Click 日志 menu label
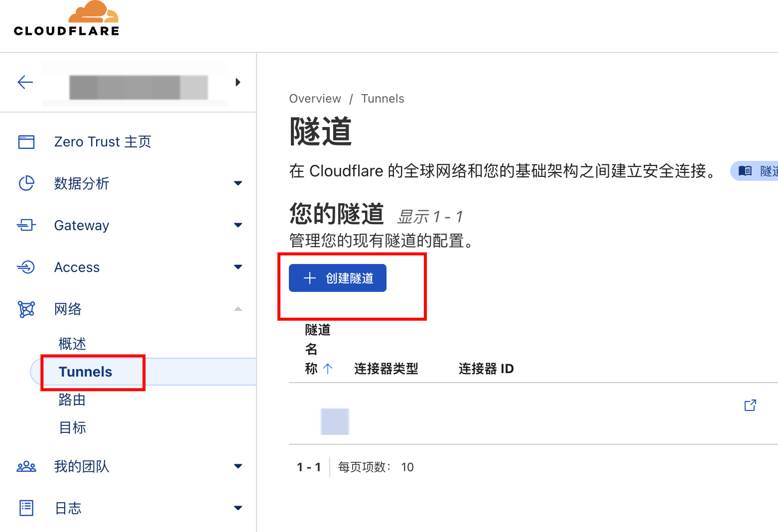 click(68, 508)
